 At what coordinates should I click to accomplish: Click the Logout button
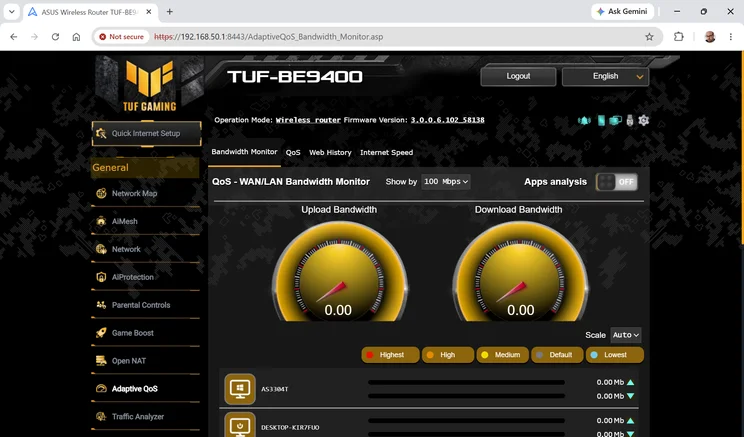point(518,76)
